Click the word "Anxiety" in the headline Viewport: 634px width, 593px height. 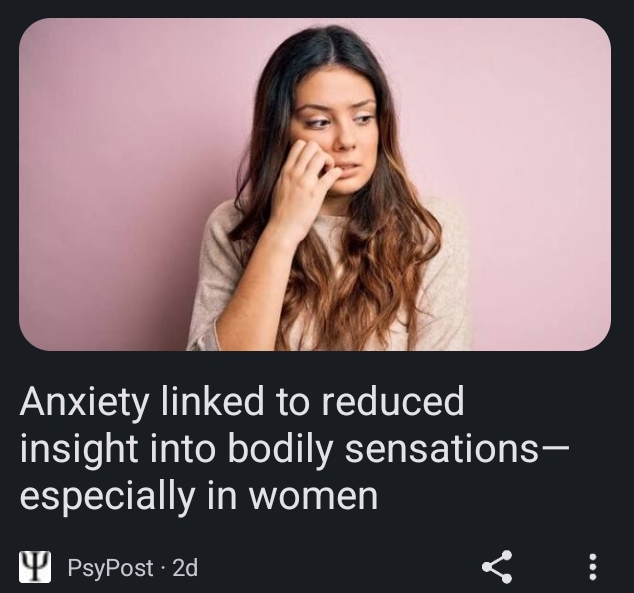click(84, 403)
